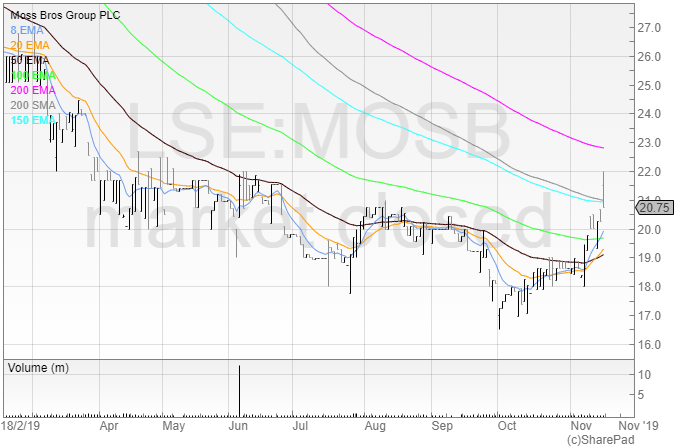The height and width of the screenshot is (448, 674).
Task: Select the 200 EMA legend label
Action: [33, 90]
